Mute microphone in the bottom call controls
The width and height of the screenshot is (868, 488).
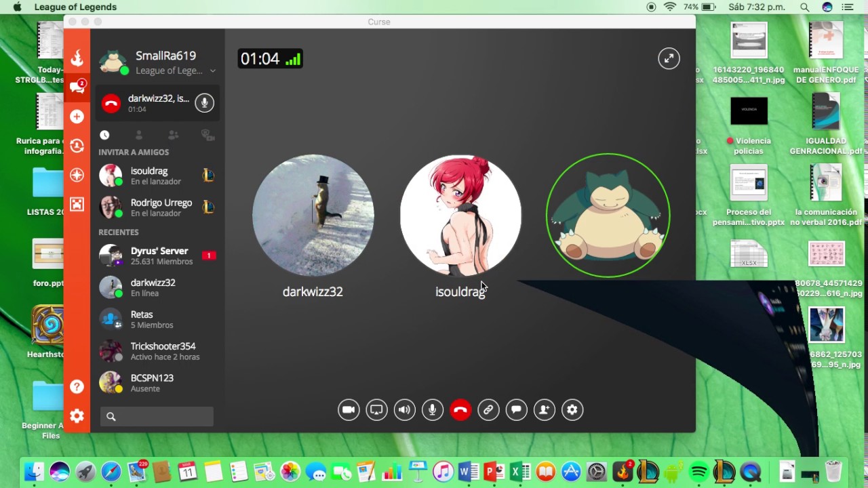click(x=433, y=409)
